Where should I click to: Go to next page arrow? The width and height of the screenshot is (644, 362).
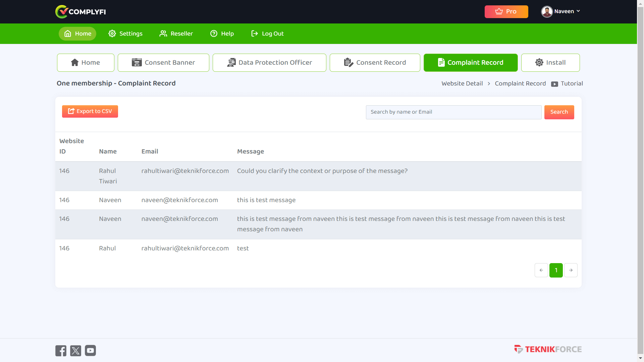571,270
